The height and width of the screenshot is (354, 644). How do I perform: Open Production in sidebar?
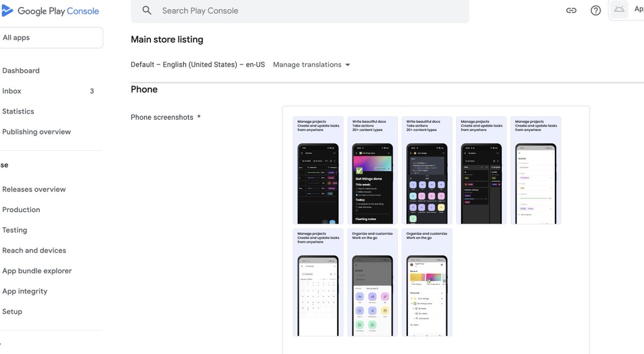(x=21, y=210)
